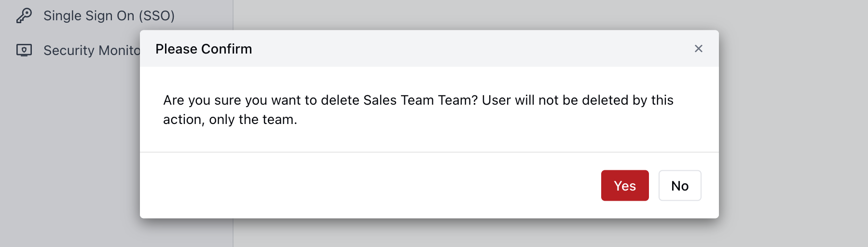Click the key icon beside Single Sign On

(24, 15)
